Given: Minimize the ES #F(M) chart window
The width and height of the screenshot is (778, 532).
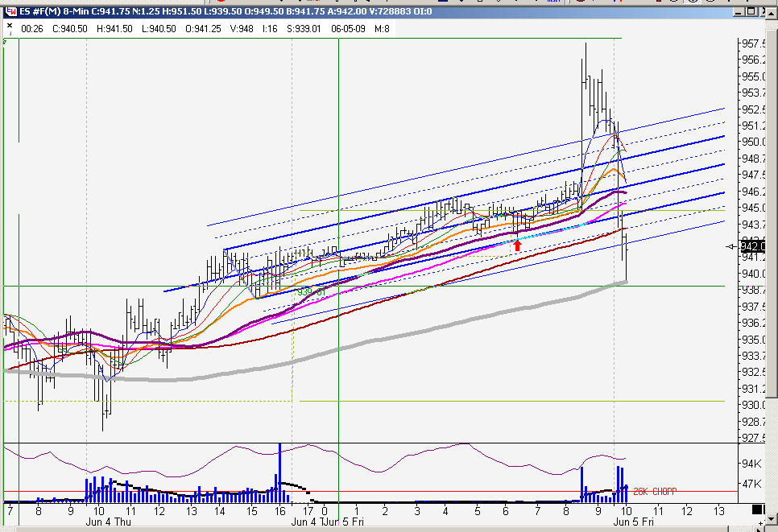Looking at the screenshot, I should point(739,11).
